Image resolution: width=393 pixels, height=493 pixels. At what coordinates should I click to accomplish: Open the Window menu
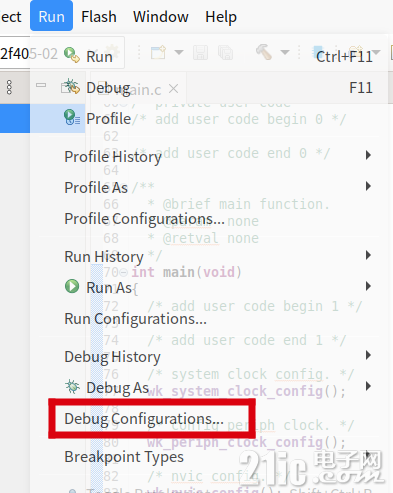(161, 16)
